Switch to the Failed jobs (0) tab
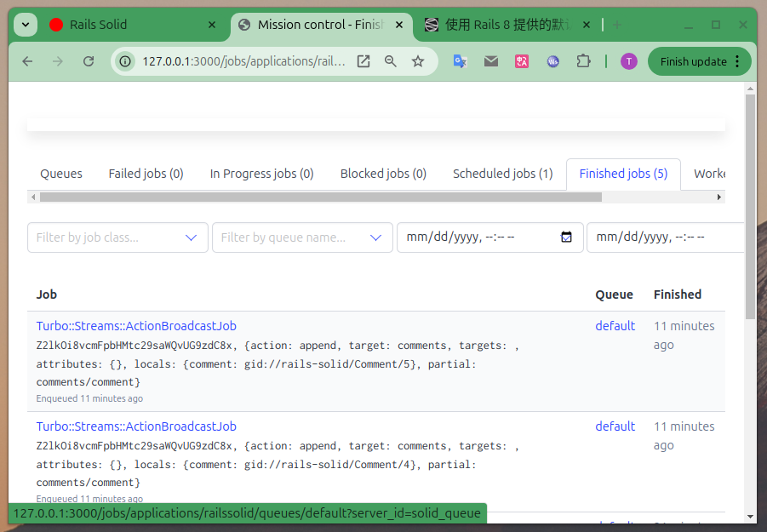The height and width of the screenshot is (532, 767). click(146, 174)
